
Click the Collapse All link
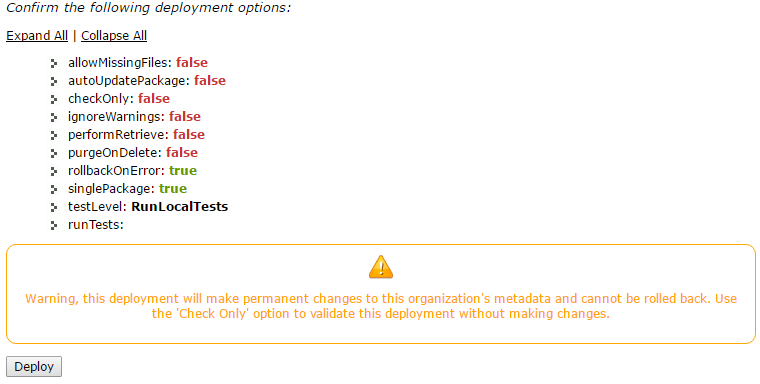114,36
